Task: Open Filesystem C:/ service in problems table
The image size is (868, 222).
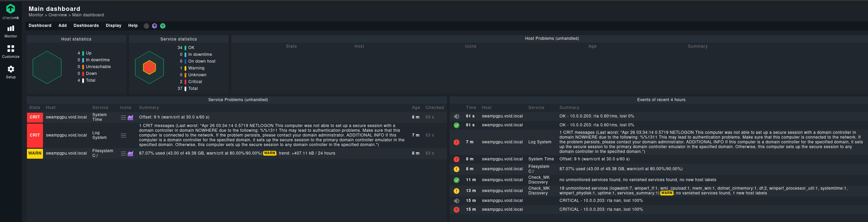Action: pyautogui.click(x=103, y=153)
